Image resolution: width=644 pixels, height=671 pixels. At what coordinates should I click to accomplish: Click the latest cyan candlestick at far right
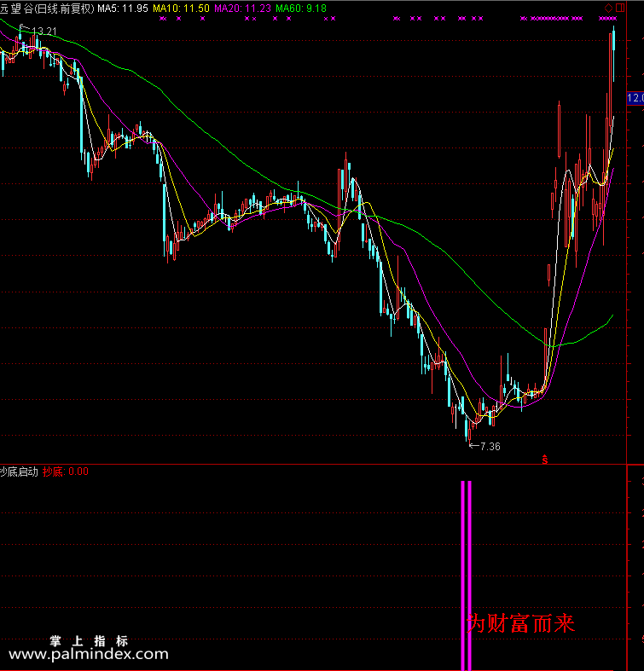pos(613,54)
